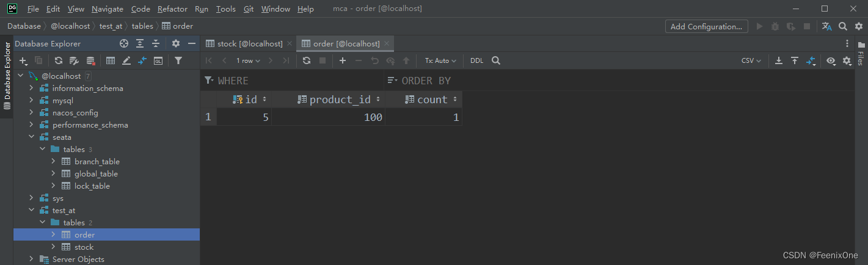Click the filter funnel in Database Explorer

(x=178, y=60)
